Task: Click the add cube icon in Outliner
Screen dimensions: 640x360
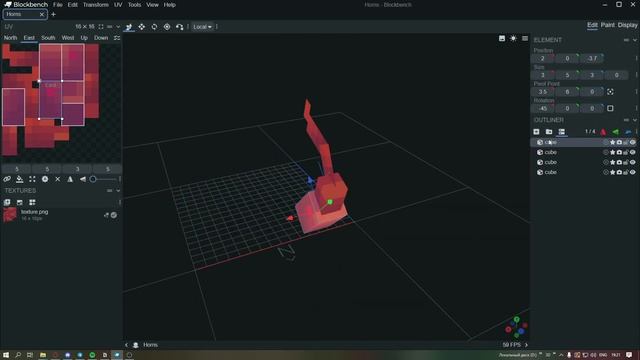Action: coord(536,132)
